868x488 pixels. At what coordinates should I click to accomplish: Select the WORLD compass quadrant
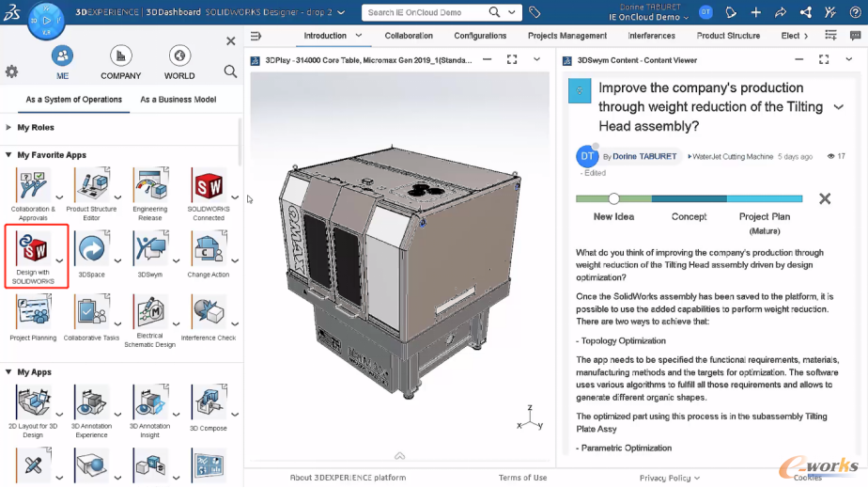click(179, 63)
